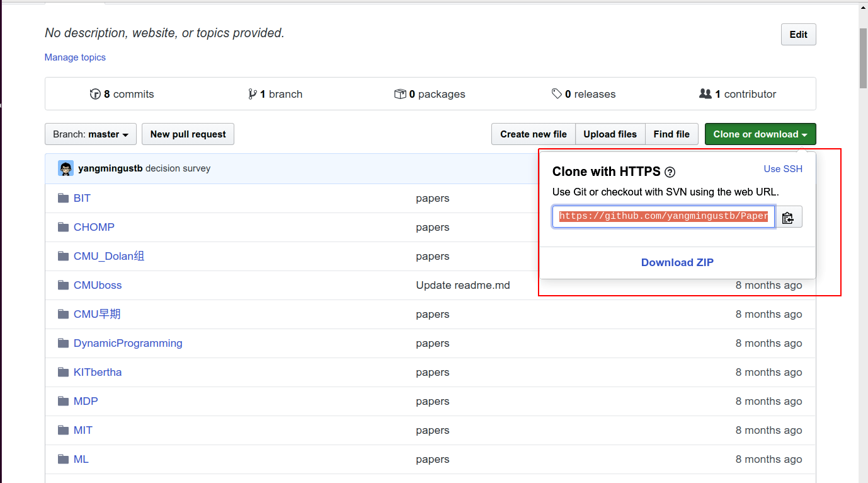Select the HTTPS clone URL field
This screenshot has height=483, width=868.
click(x=663, y=216)
